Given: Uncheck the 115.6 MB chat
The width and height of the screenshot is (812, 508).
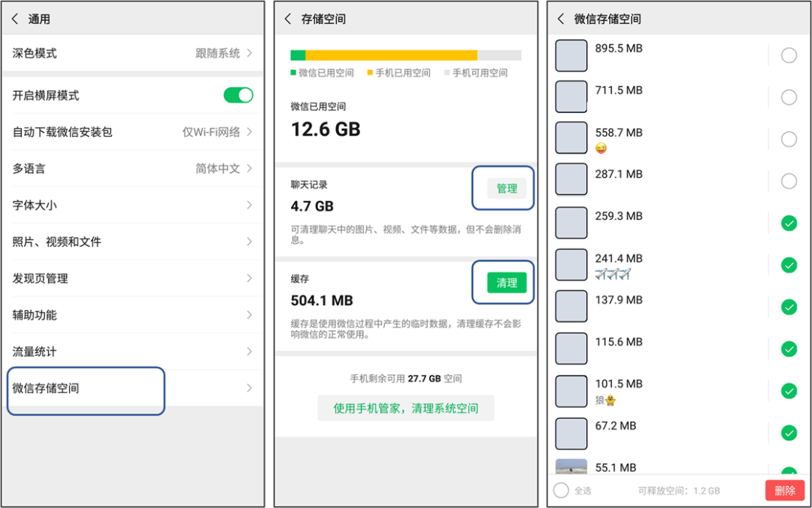Looking at the screenshot, I should pos(789,349).
